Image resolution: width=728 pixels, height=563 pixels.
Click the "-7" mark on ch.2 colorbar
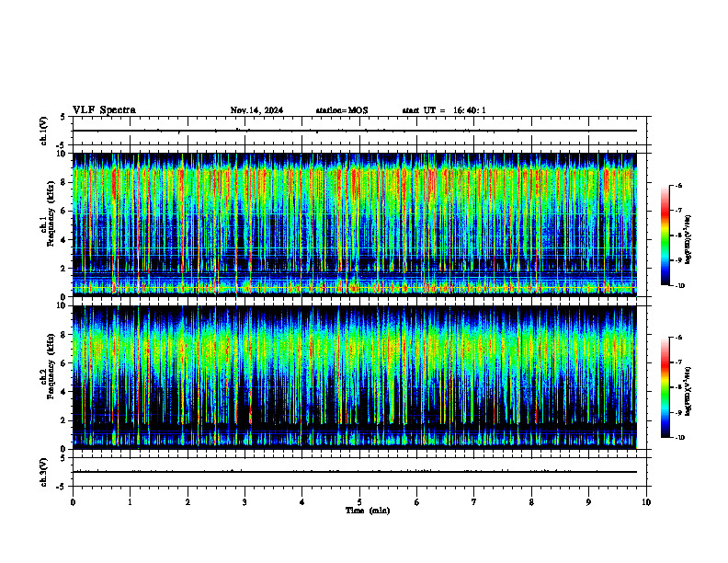679,362
